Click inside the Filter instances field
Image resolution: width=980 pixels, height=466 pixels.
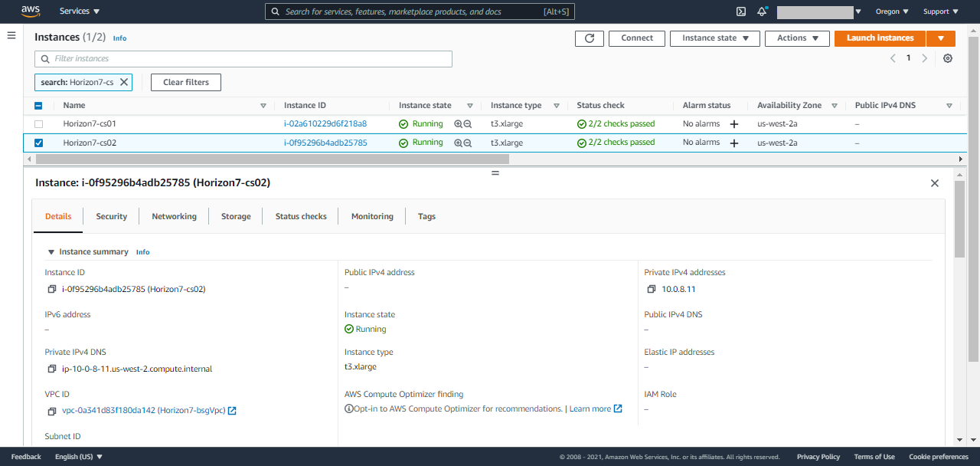click(230, 58)
